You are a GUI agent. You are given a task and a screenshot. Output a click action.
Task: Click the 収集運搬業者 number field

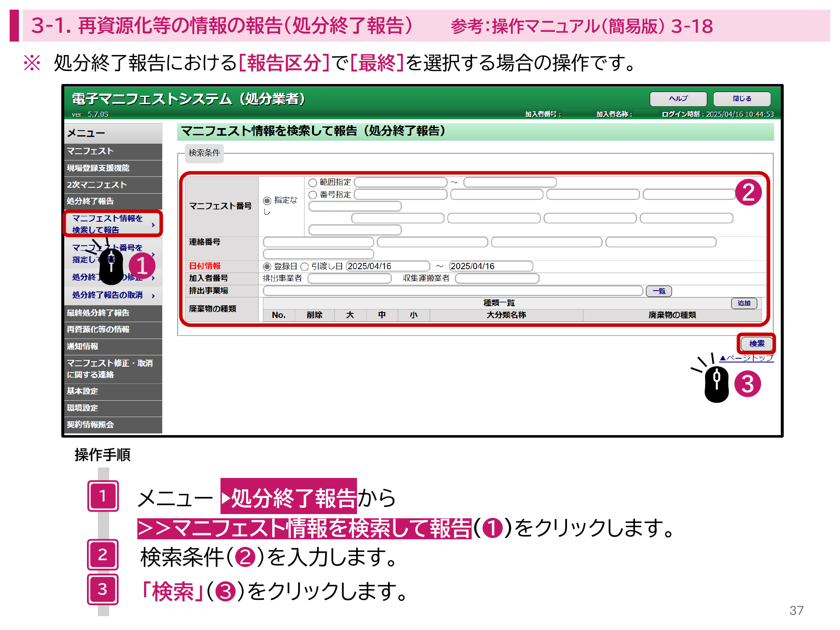point(497,278)
